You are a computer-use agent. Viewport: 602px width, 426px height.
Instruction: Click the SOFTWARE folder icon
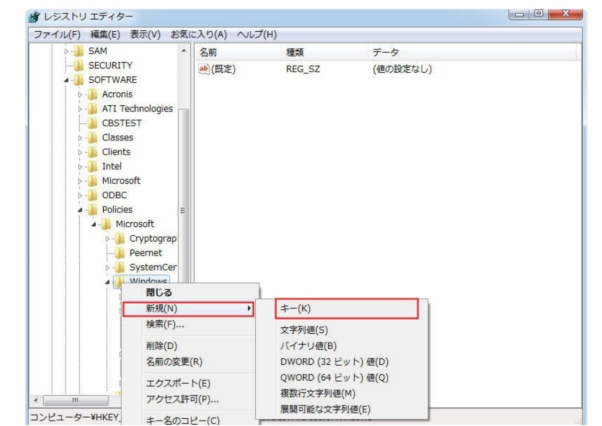[x=79, y=80]
